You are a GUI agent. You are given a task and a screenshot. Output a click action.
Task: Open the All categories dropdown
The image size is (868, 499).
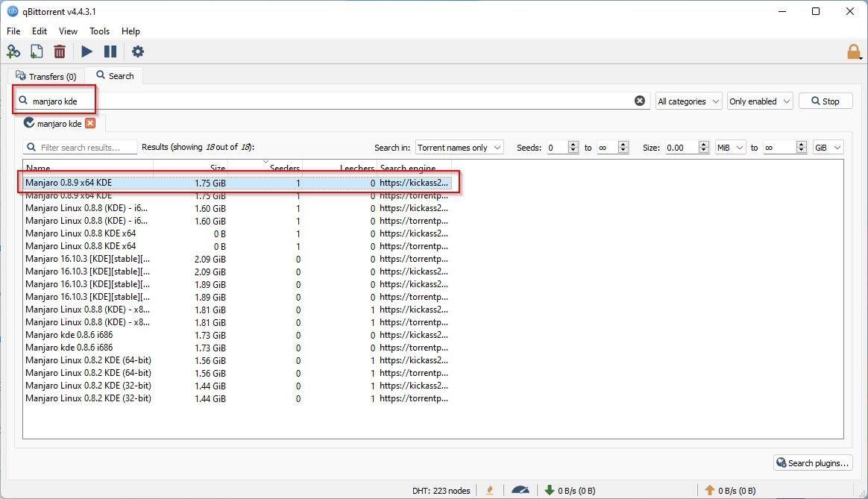coord(688,101)
